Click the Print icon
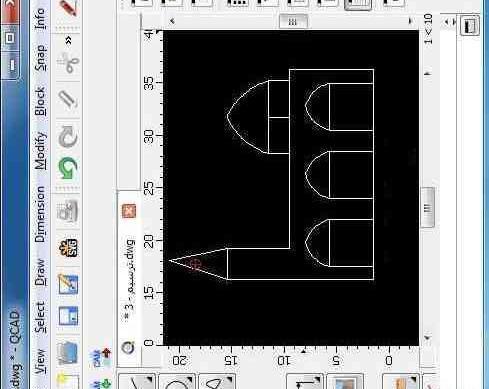 click(x=68, y=211)
